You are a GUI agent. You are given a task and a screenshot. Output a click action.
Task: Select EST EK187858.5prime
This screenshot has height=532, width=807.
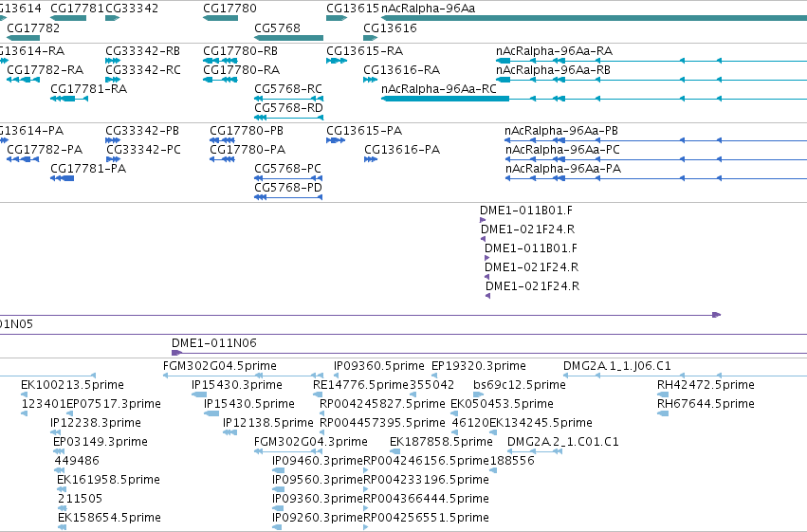click(x=441, y=442)
